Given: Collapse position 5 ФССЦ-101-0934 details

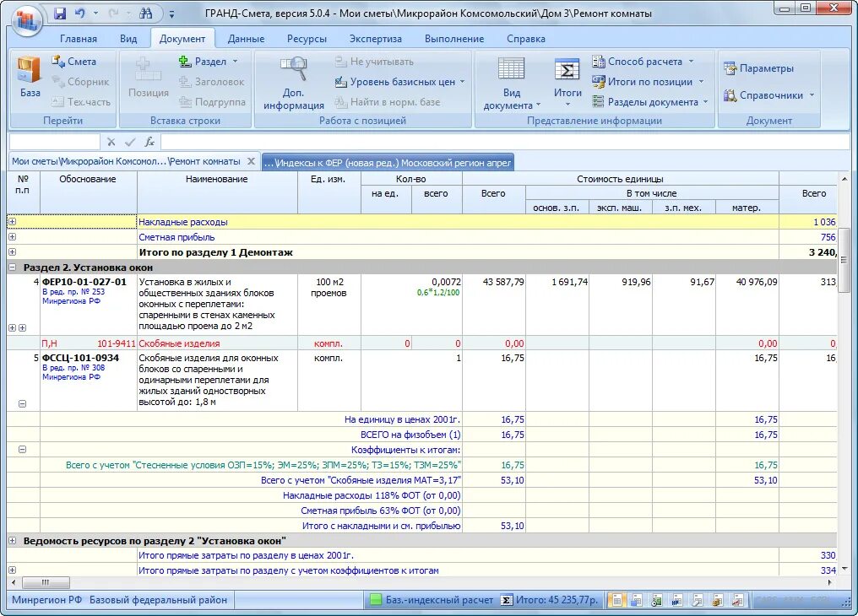Looking at the screenshot, I should [23, 404].
